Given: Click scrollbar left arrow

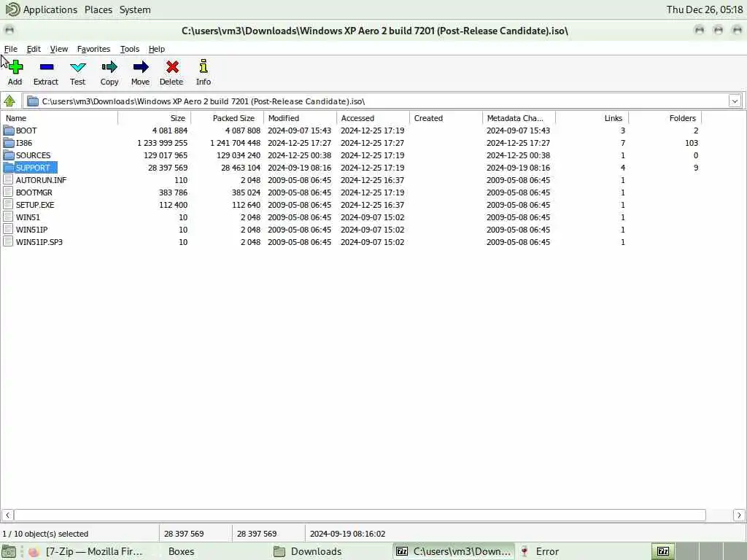Looking at the screenshot, I should click(7, 515).
